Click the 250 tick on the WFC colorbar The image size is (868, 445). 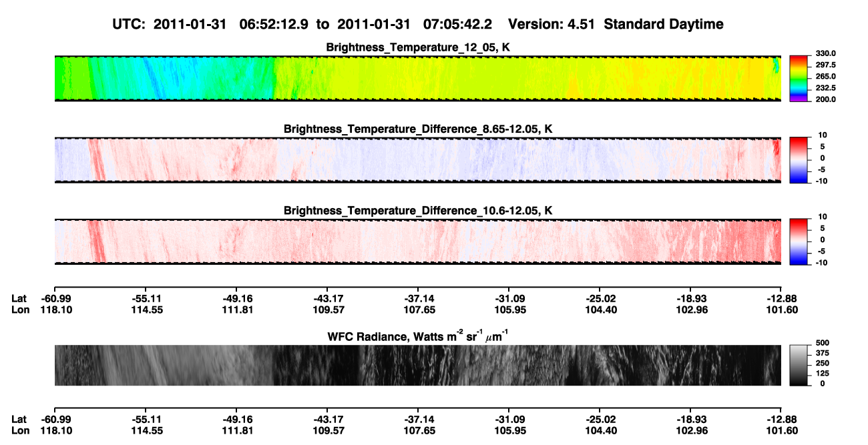(x=823, y=364)
